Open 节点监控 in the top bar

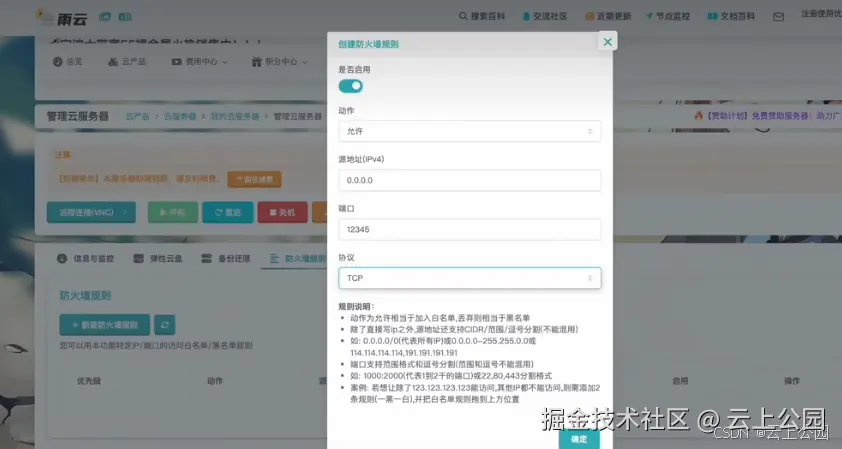click(x=668, y=16)
